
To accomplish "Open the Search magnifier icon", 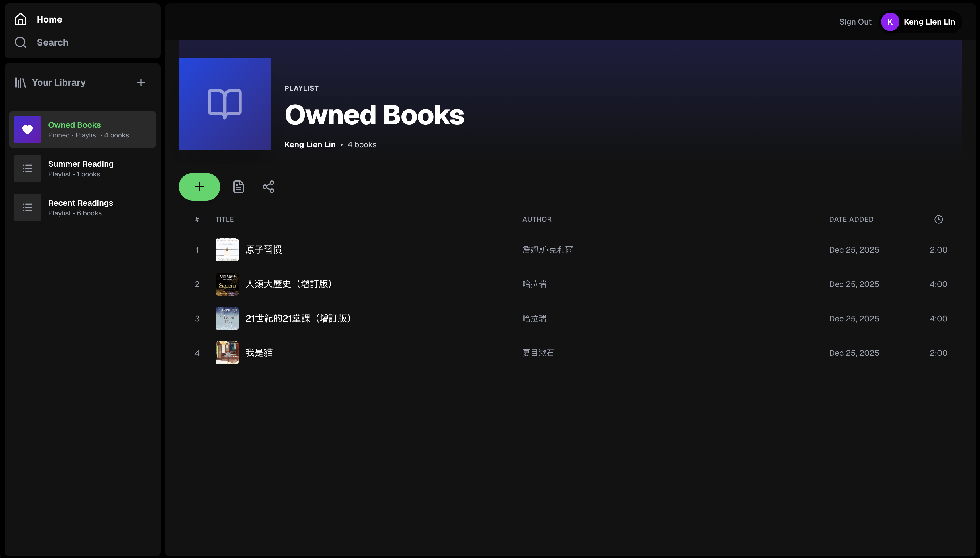I will tap(21, 43).
